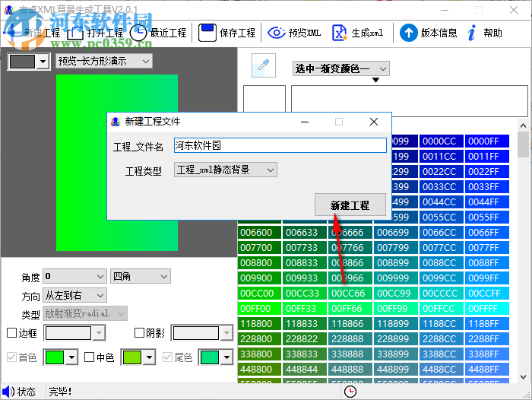Open the 版本信息 toolbar item

coord(429,33)
